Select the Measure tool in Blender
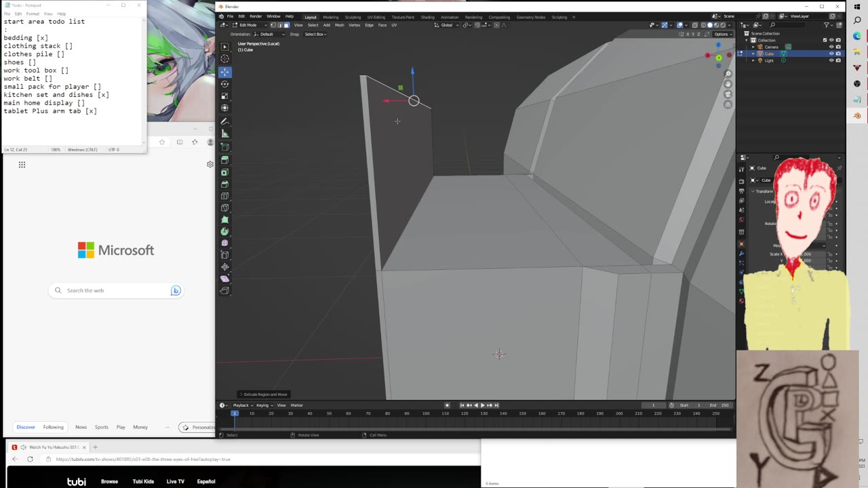868x488 pixels. [224, 134]
